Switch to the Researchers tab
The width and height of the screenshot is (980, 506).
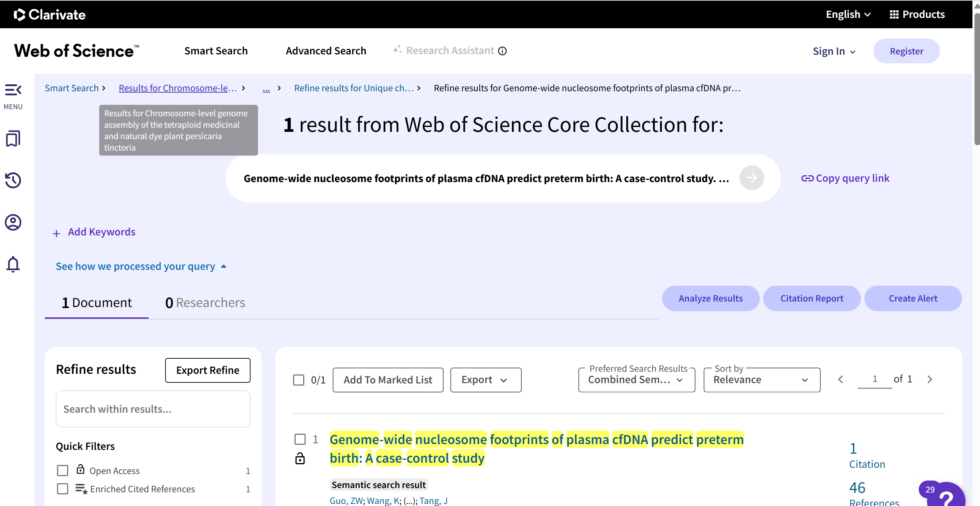pos(205,303)
